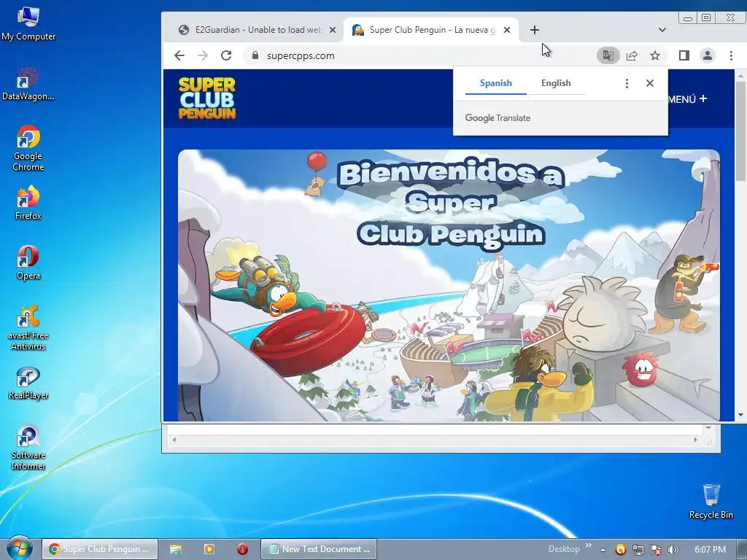Click the share this page icon
Viewport: 747px width, 560px height.
[632, 55]
